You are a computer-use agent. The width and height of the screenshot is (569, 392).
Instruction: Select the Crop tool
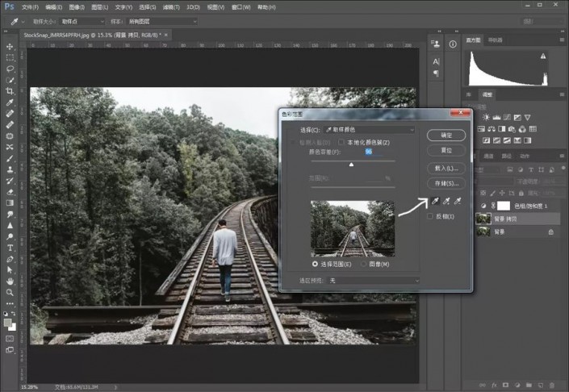click(10, 91)
